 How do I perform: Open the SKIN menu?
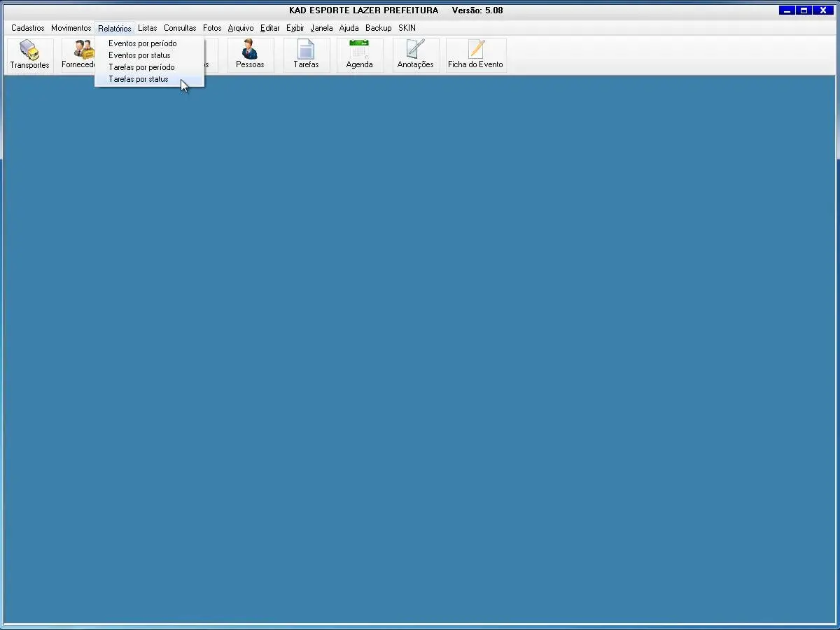[407, 28]
